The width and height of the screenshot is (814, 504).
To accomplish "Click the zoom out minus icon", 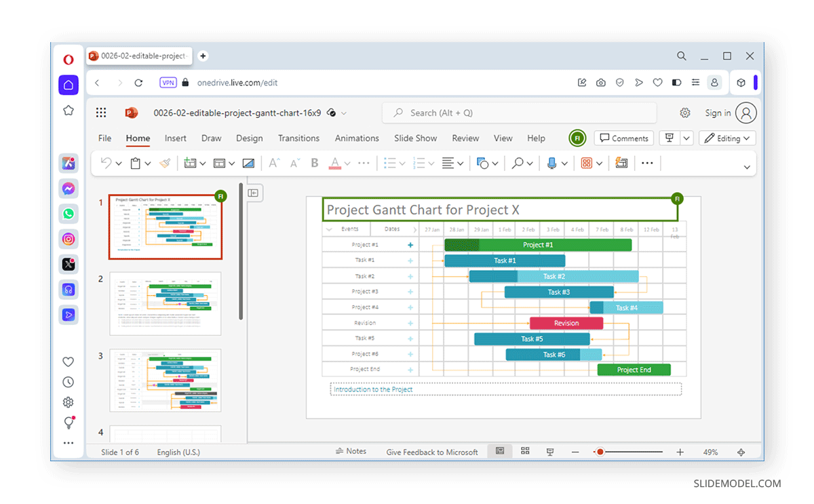I will [575, 452].
